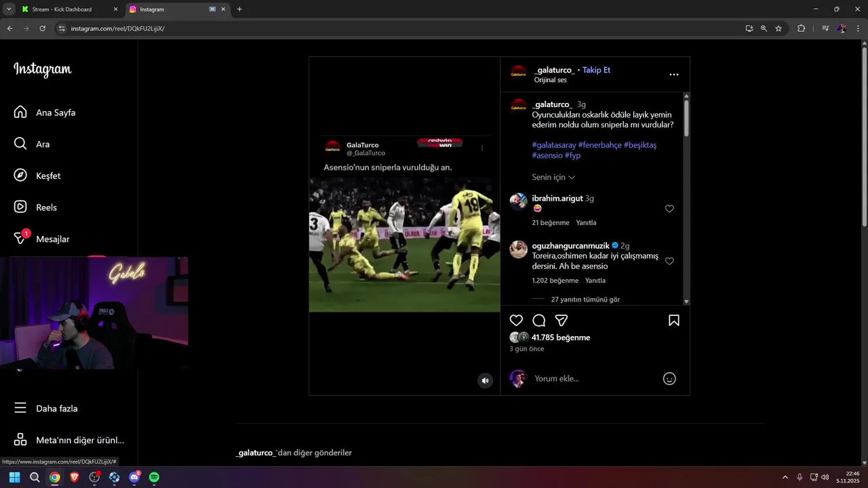868x488 pixels.
Task: Open _galaturco_ profile from header
Action: pos(554,70)
